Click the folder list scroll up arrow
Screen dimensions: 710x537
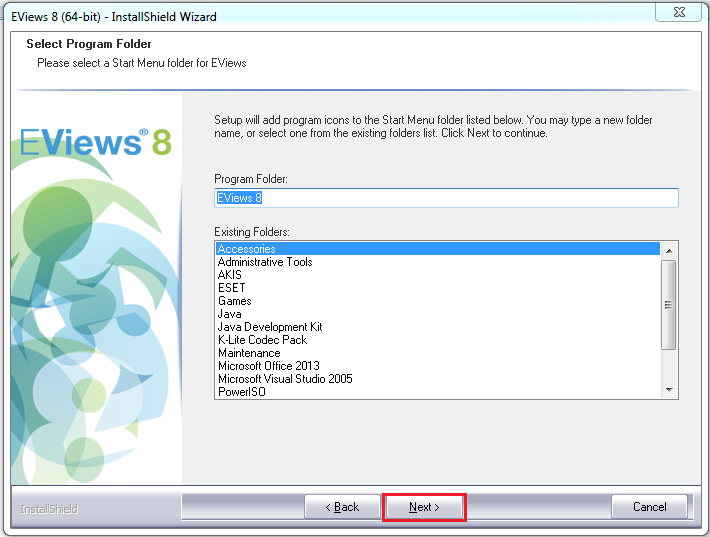[x=669, y=250]
